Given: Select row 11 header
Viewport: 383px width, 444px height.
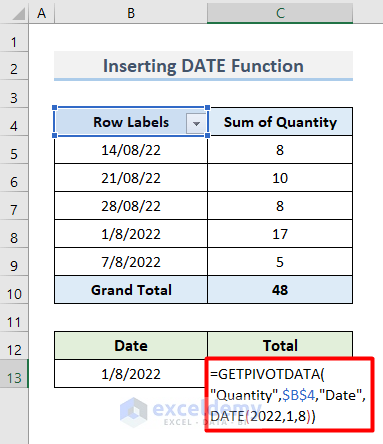Looking at the screenshot, I should 14,318.
